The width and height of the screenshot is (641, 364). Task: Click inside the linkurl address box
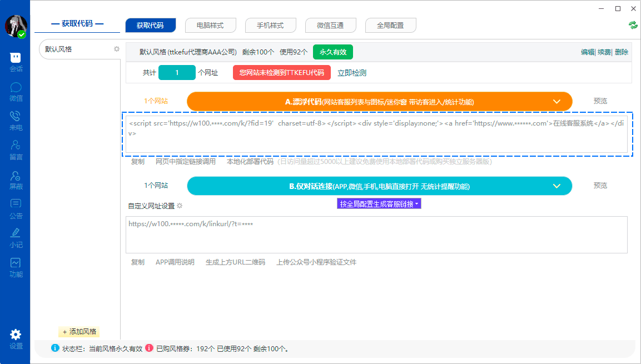coord(376,235)
